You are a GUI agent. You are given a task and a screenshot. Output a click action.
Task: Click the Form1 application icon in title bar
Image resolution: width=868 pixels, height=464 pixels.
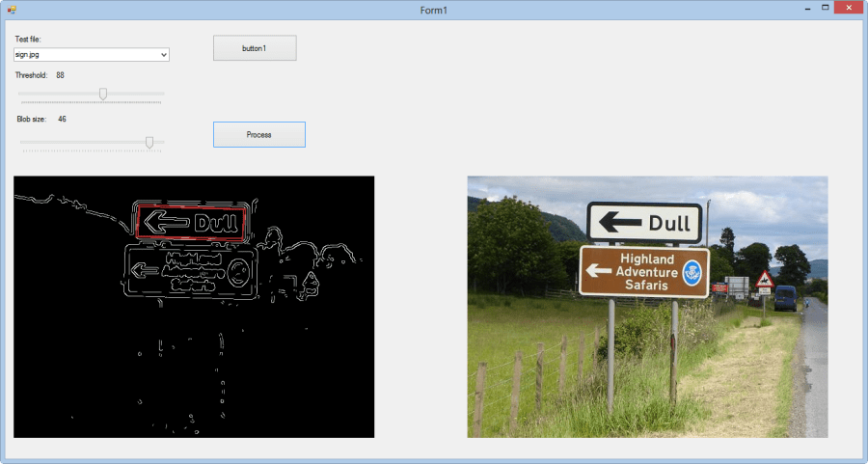point(11,9)
